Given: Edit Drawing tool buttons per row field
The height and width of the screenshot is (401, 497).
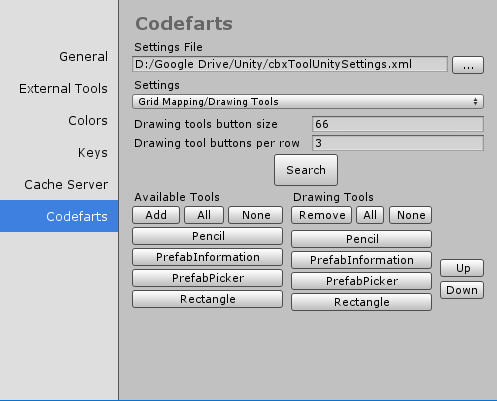Looking at the screenshot, I should pyautogui.click(x=398, y=143).
